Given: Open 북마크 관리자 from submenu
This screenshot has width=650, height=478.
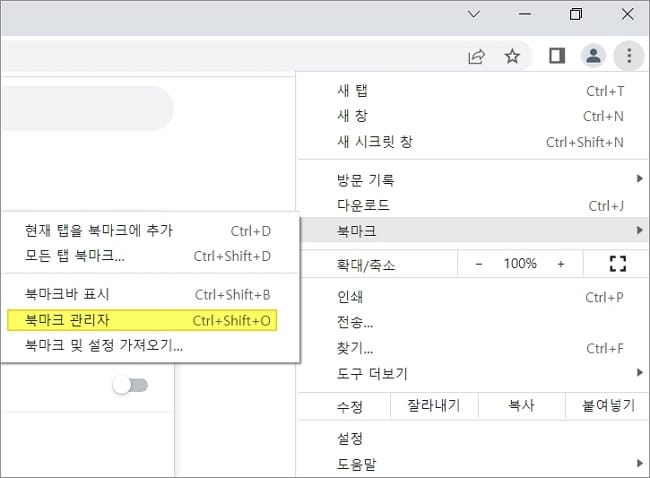Looking at the screenshot, I should [142, 320].
